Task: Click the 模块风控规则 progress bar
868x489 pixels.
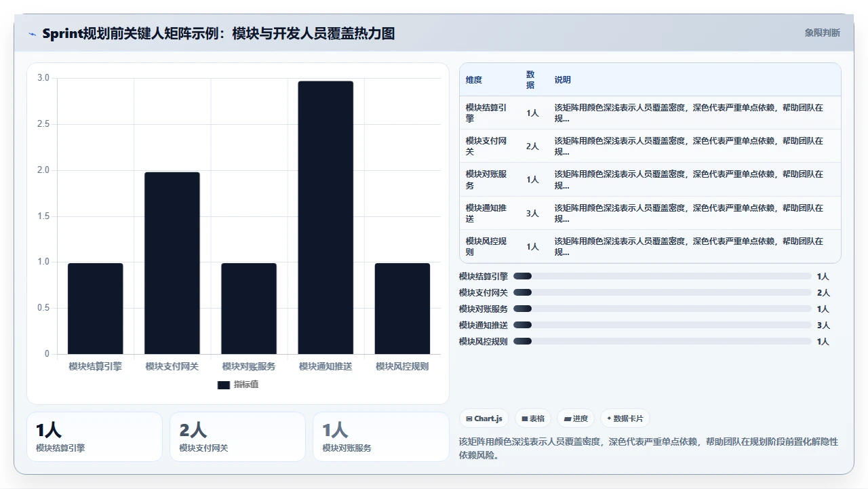Action: 663,341
